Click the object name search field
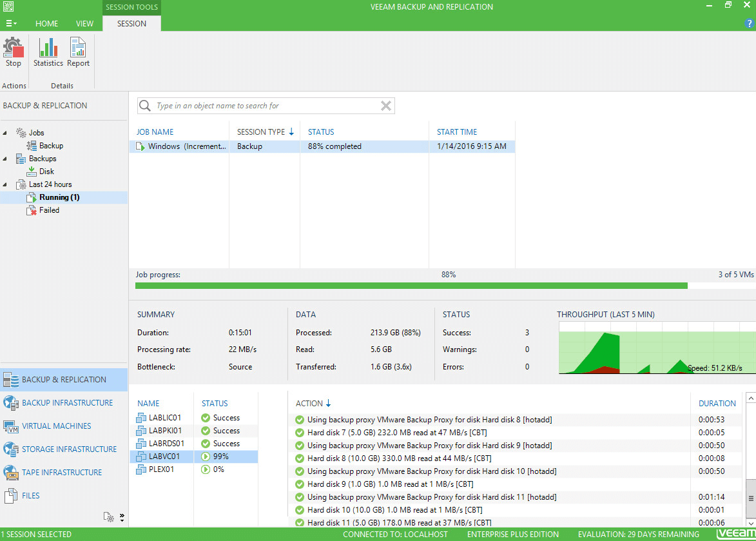Screen dimensions: 756x541 (x=264, y=106)
